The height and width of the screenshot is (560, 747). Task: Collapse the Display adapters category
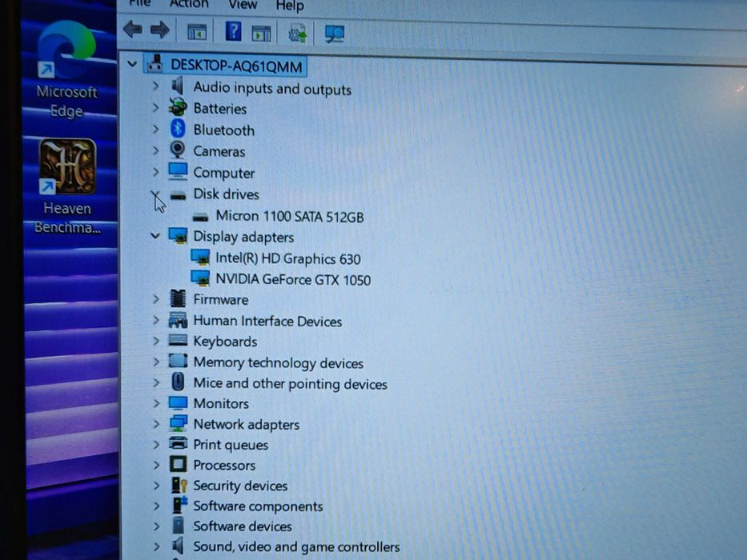(155, 235)
